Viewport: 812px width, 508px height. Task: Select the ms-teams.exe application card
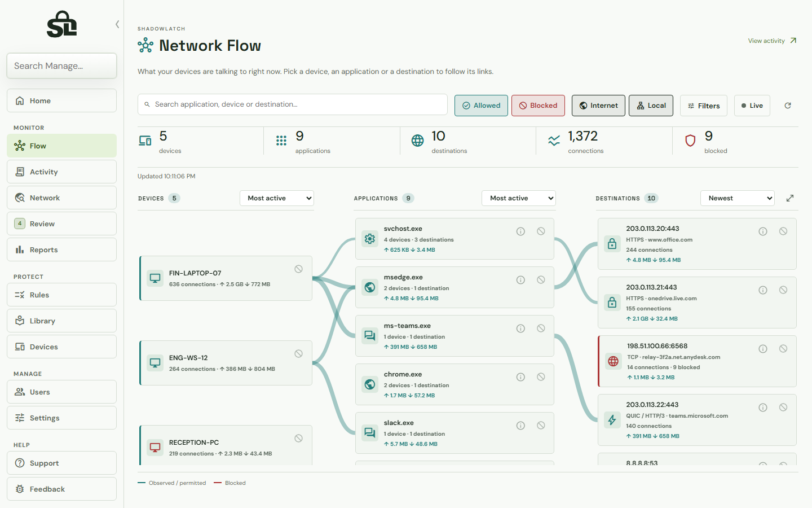454,336
